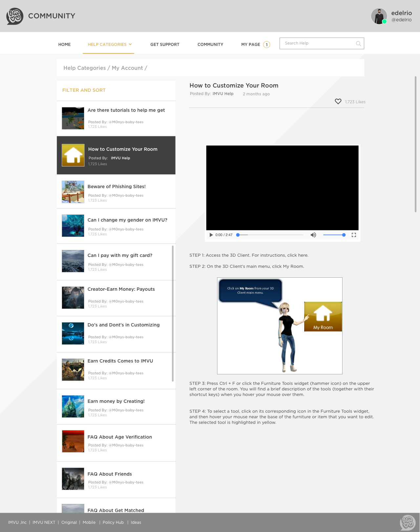Go to the Home tab
The width and height of the screenshot is (420, 532).
[x=64, y=45]
